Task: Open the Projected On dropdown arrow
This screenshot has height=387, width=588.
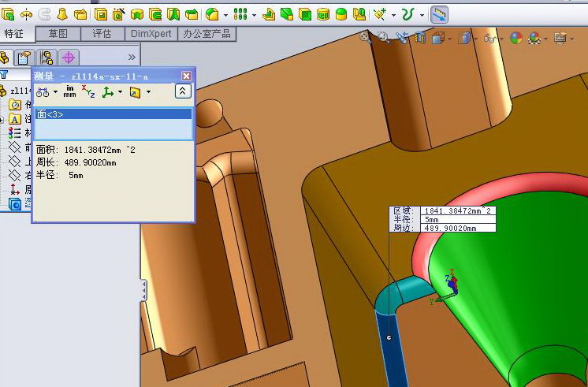Action: tap(148, 92)
